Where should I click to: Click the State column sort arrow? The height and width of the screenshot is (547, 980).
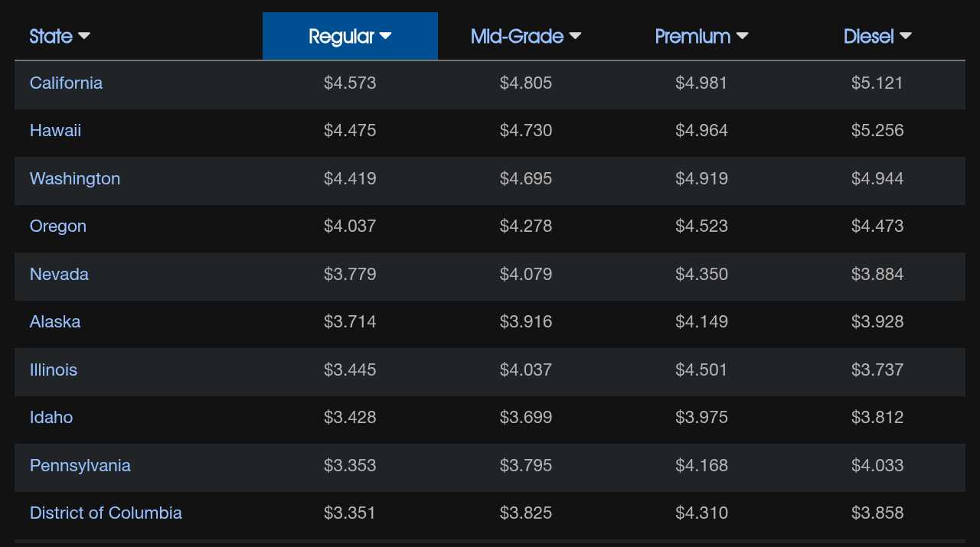pos(84,36)
